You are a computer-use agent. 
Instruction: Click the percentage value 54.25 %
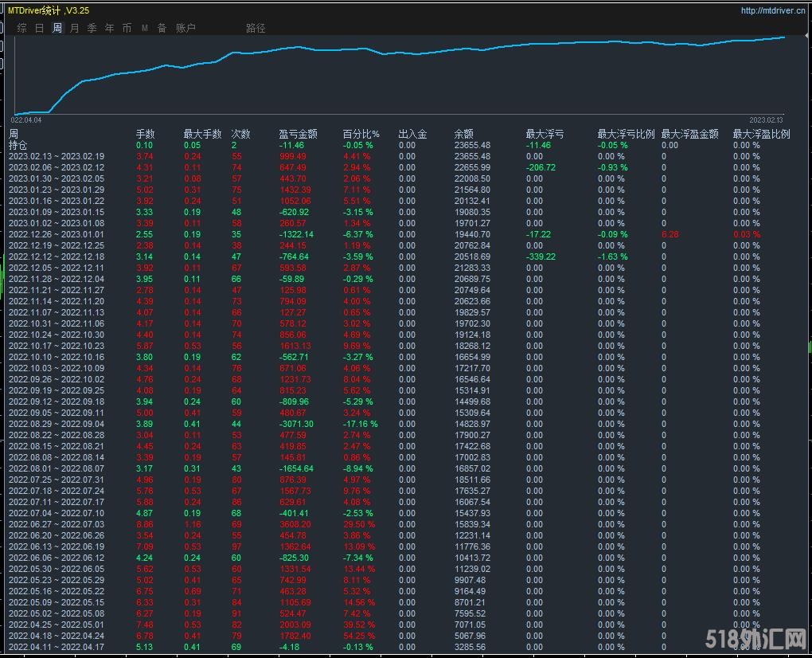[359, 636]
